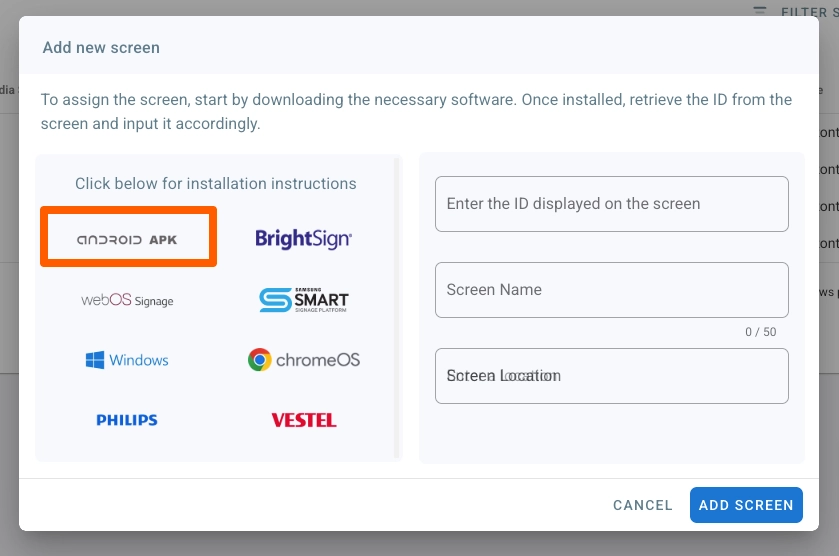Viewport: 839px width, 556px height.
Task: Click the FILTER label at top right
Action: click(x=808, y=12)
